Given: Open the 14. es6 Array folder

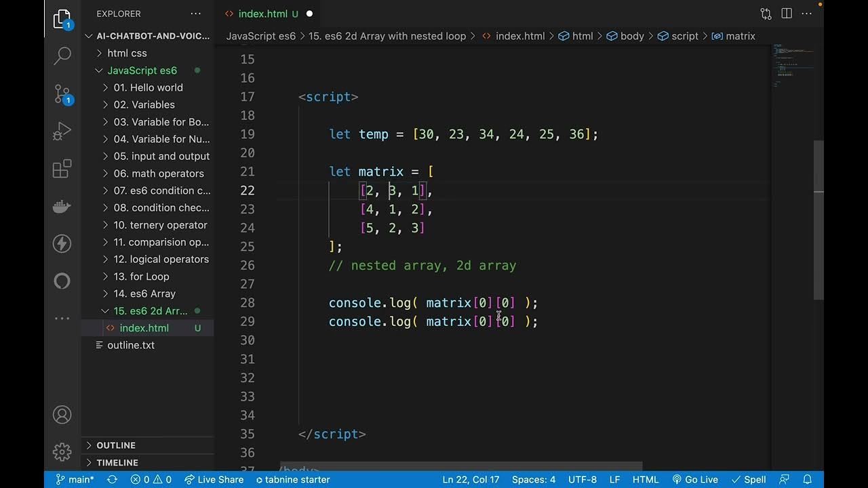Looking at the screenshot, I should [x=147, y=293].
